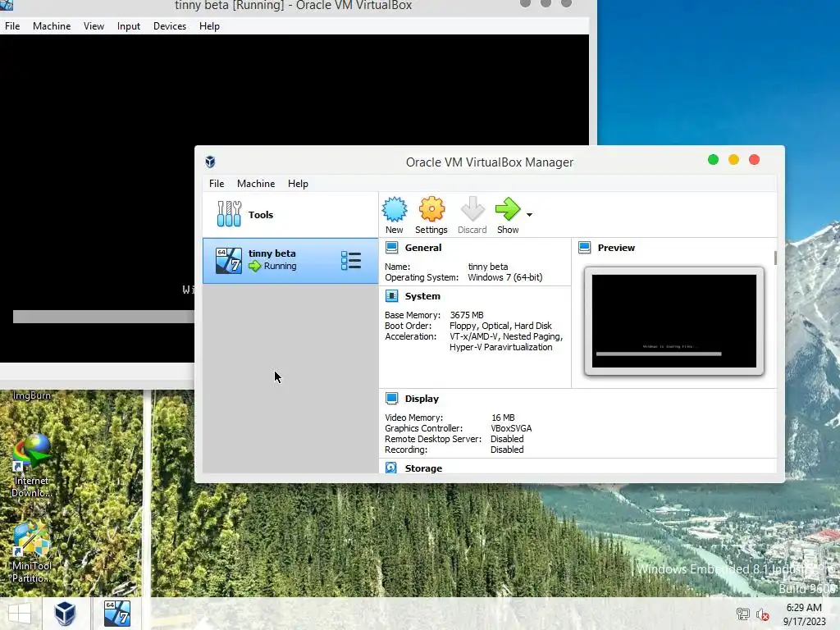Open the tinny beta machine tools menu icon

(x=351, y=261)
